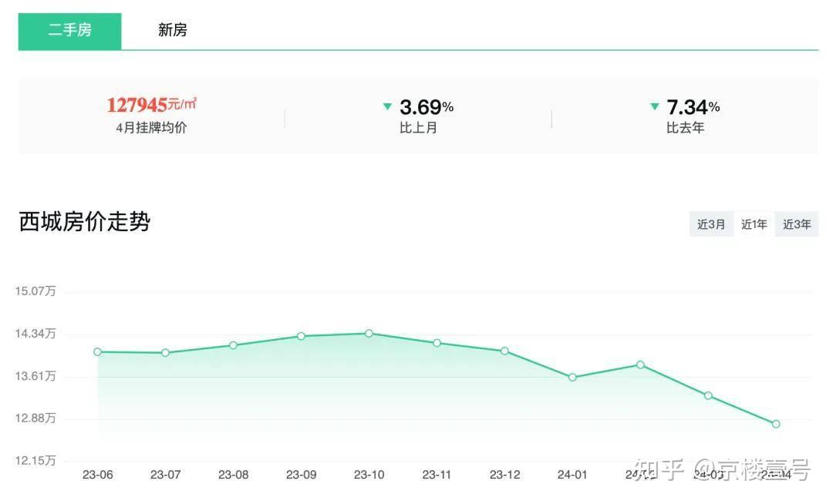Screen dimensions: 833x504
Task: Click the 23-09 data point marker
Action: 301,336
